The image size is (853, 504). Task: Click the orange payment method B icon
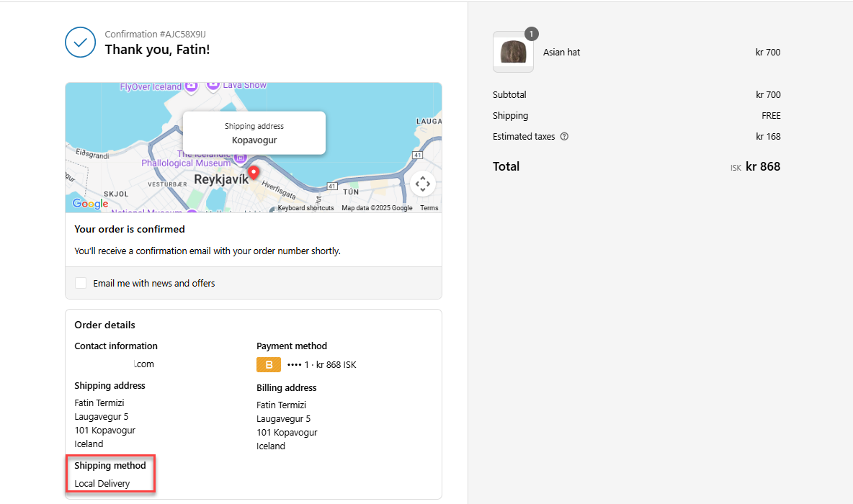pyautogui.click(x=269, y=365)
